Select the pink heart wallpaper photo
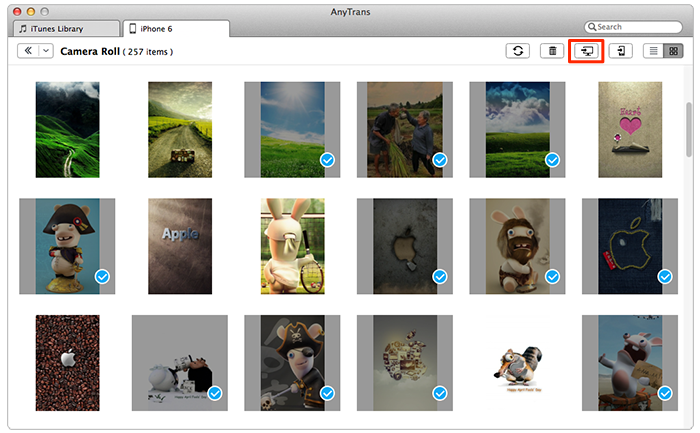 tap(630, 129)
